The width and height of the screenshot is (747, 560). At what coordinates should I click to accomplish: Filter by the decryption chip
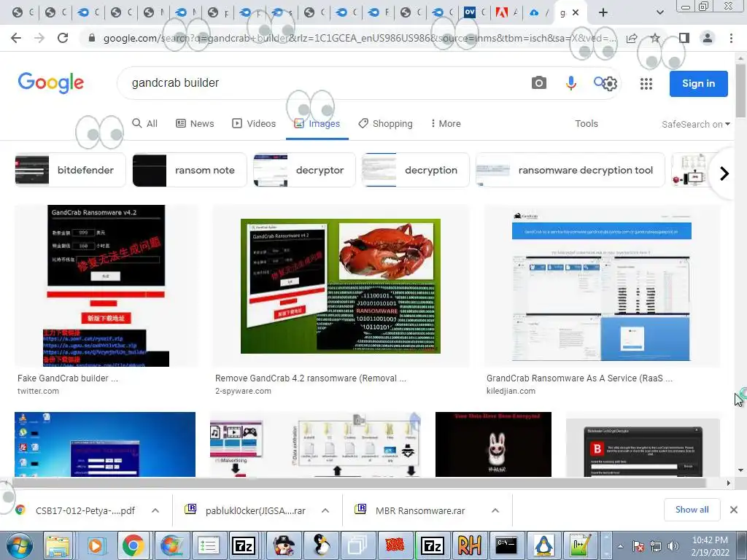pos(415,170)
